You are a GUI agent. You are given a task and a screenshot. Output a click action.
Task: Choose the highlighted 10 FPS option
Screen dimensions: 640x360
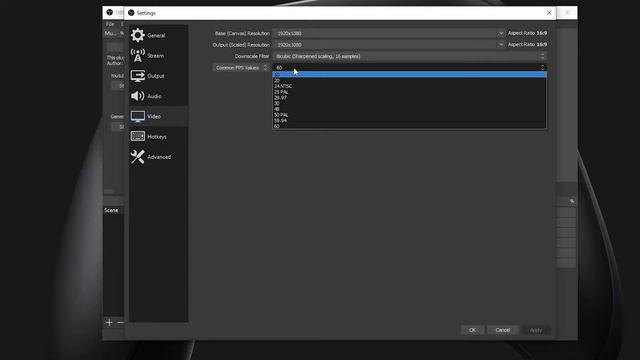[409, 75]
